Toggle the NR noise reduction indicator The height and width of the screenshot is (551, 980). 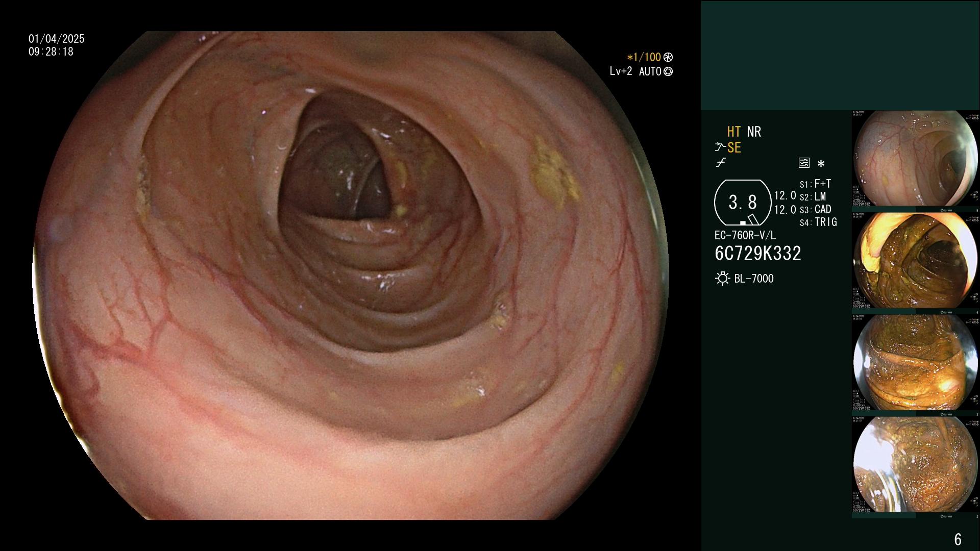[754, 132]
